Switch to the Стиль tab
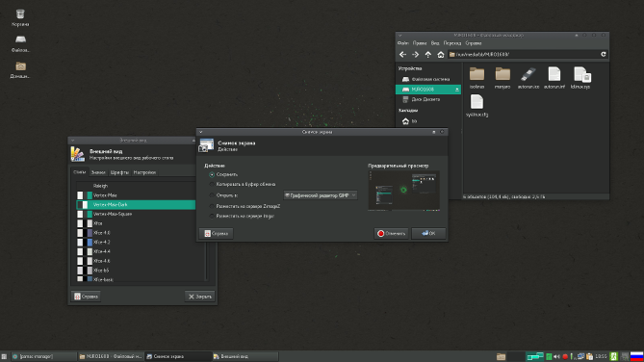Viewport: 644px width, 362px height. (x=79, y=172)
